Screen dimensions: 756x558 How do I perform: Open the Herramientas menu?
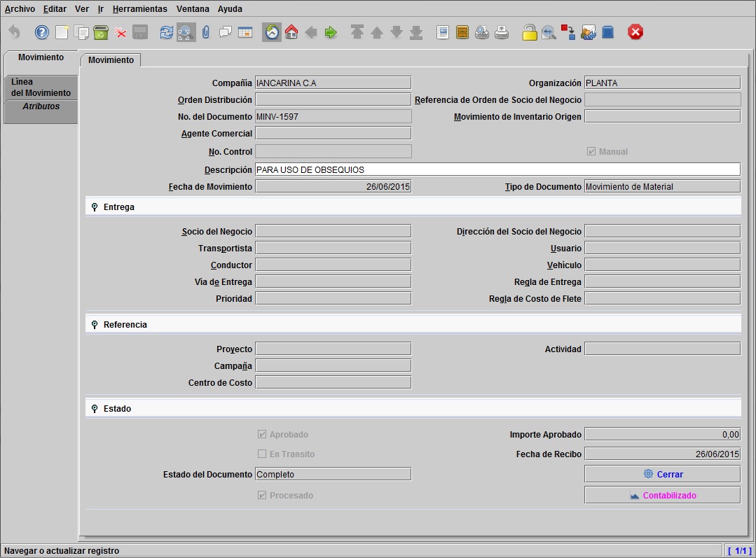[x=140, y=8]
